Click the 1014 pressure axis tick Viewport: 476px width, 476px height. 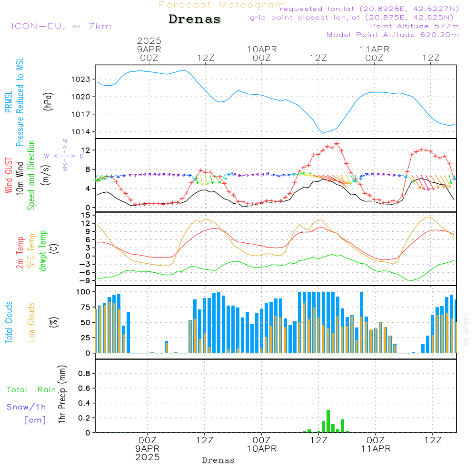pos(81,132)
